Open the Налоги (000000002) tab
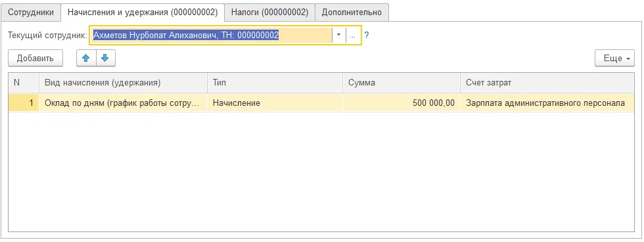 (269, 12)
